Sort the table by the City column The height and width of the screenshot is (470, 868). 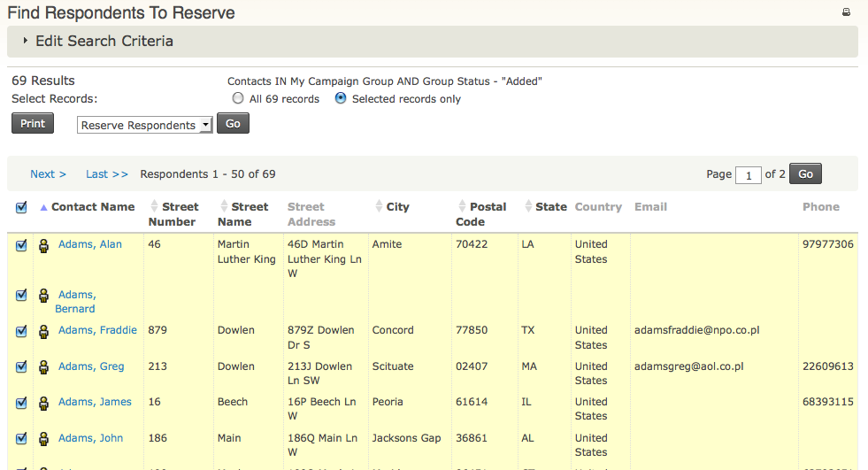(x=397, y=207)
